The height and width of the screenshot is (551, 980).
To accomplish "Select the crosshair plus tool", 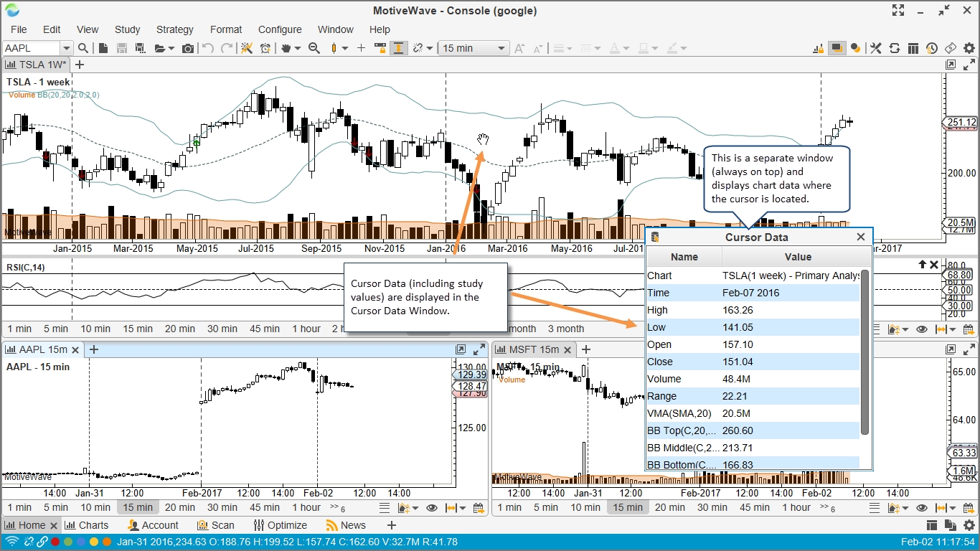I will point(361,48).
